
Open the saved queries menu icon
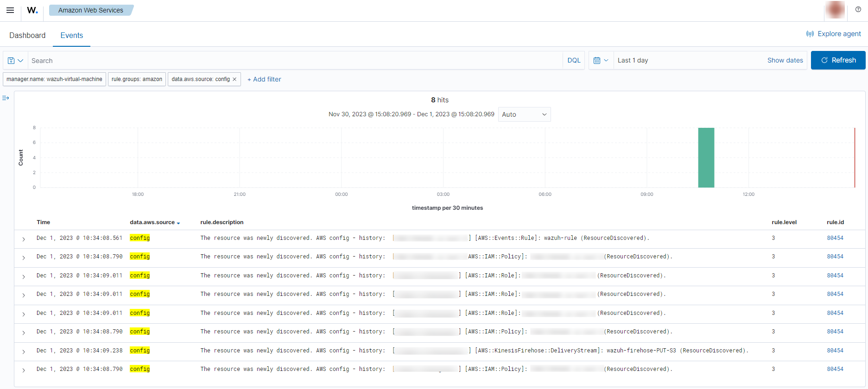click(x=15, y=61)
